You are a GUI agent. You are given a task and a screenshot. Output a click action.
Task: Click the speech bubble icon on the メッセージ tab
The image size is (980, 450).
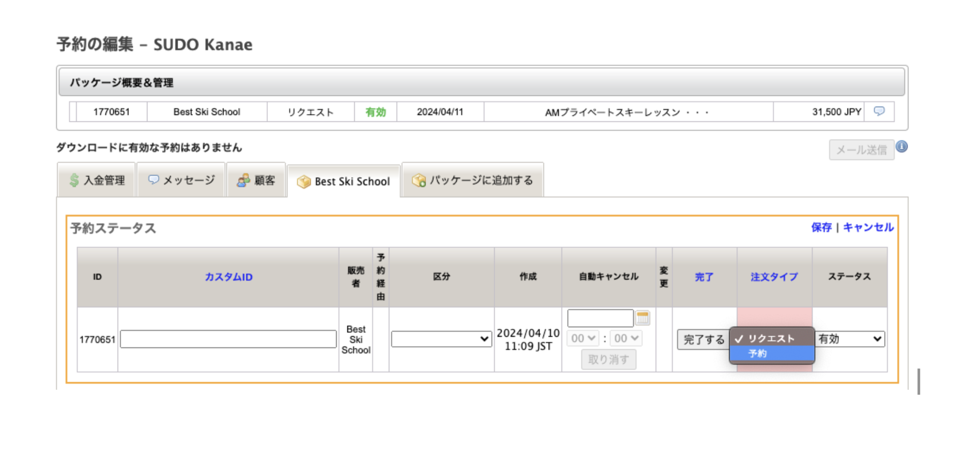pyautogui.click(x=153, y=179)
